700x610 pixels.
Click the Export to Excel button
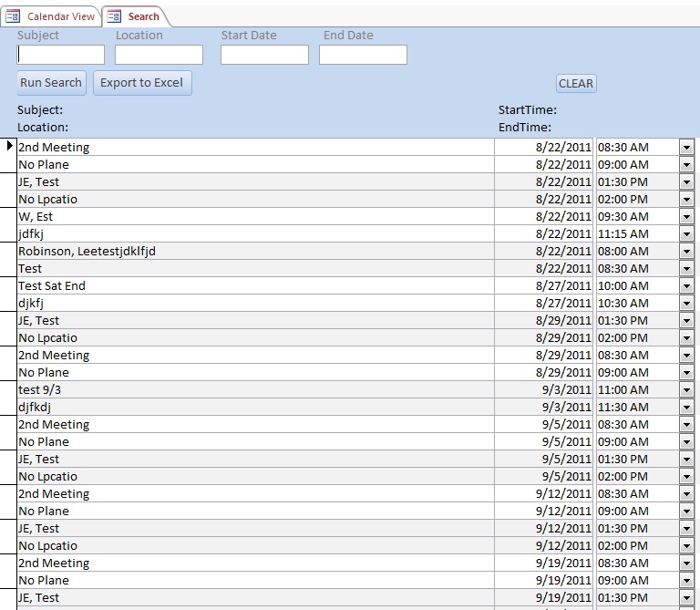pyautogui.click(x=141, y=83)
